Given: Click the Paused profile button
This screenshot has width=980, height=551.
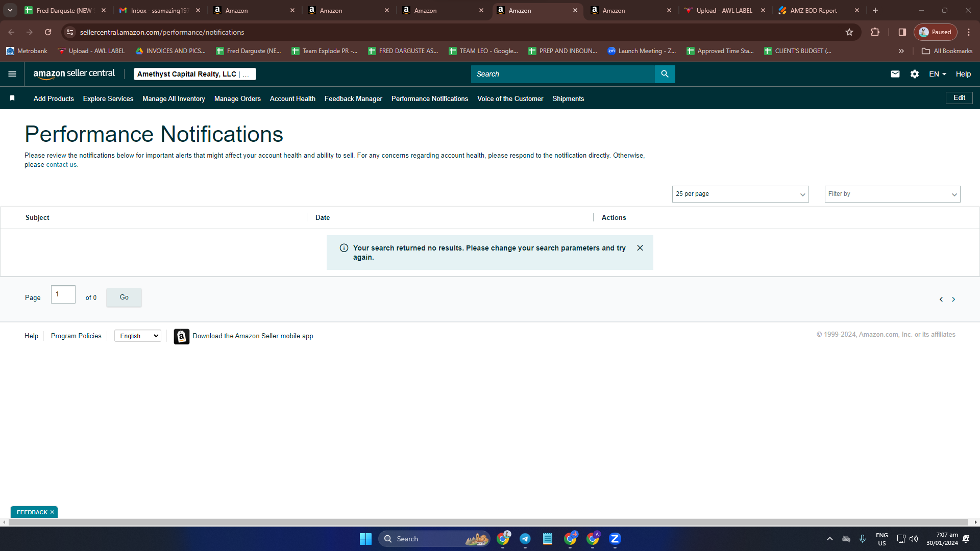Looking at the screenshot, I should (935, 32).
